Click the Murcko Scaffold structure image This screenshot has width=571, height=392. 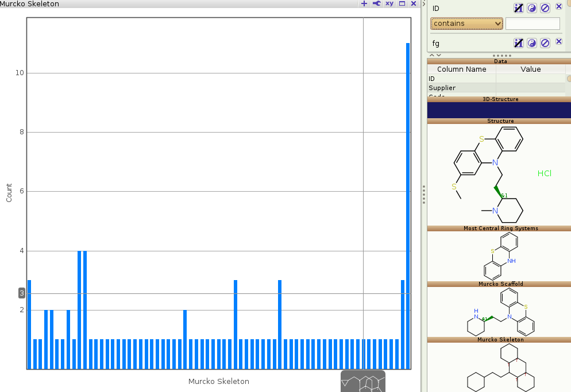click(500, 312)
